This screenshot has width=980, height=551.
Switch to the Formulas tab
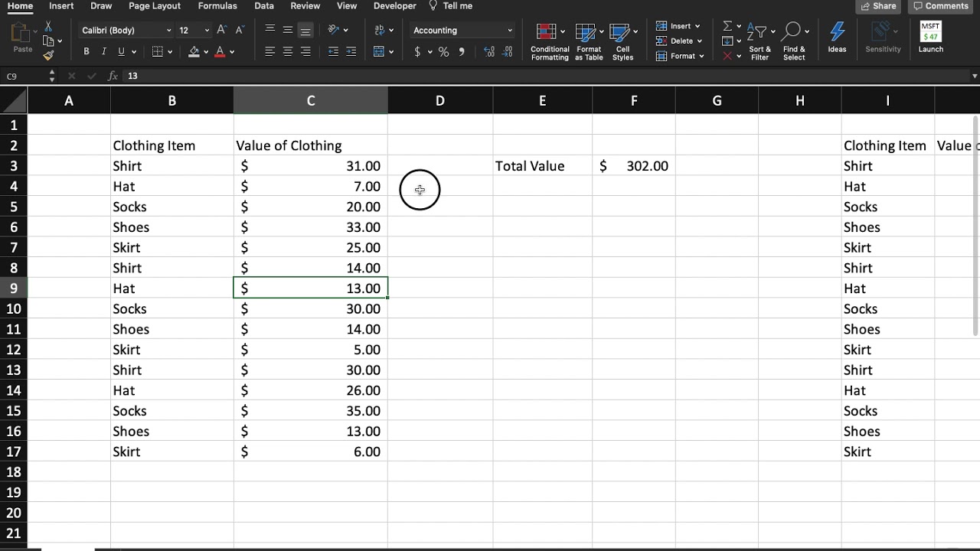(x=217, y=6)
